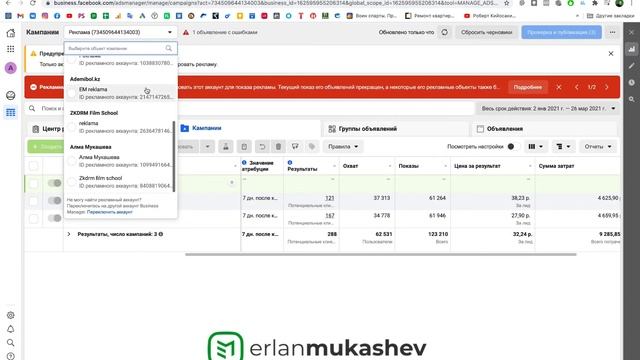Tick the checkbox of the 34 778 reach row

pyautogui.click(x=33, y=218)
